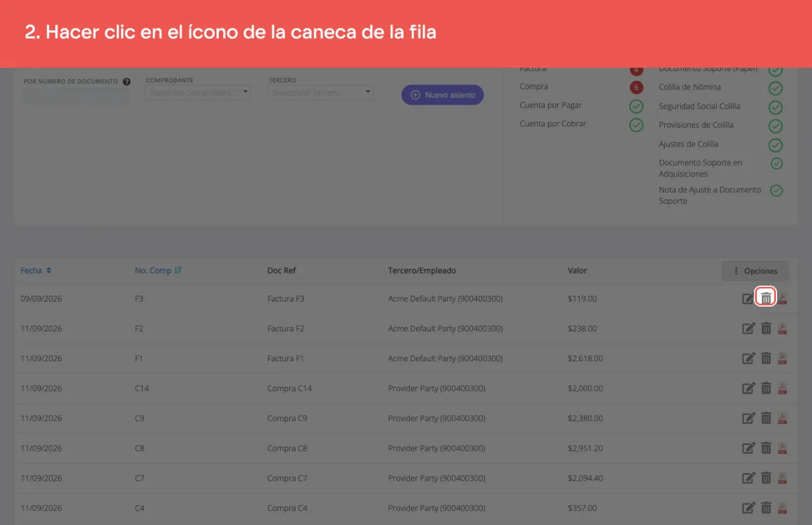
Task: Click the Nuevo asiento button
Action: (443, 95)
